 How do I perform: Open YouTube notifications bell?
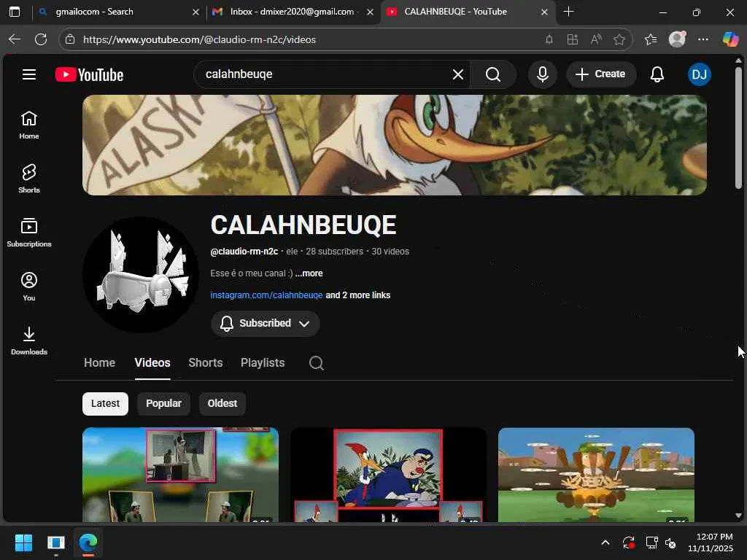pos(657,74)
